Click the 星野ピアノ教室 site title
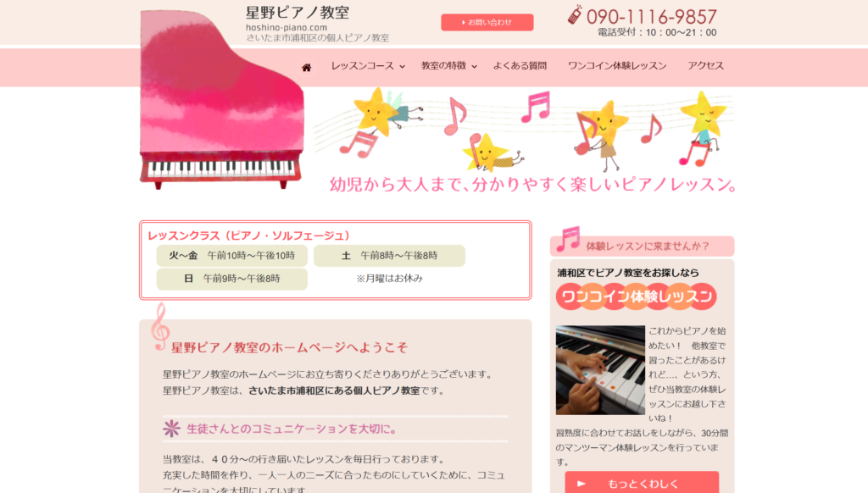 (298, 13)
